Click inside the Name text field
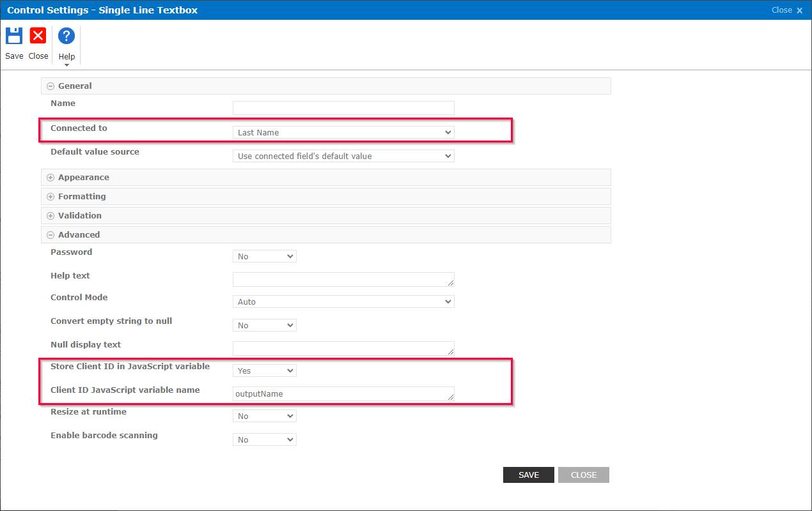Image resolution: width=812 pixels, height=511 pixels. [343, 107]
